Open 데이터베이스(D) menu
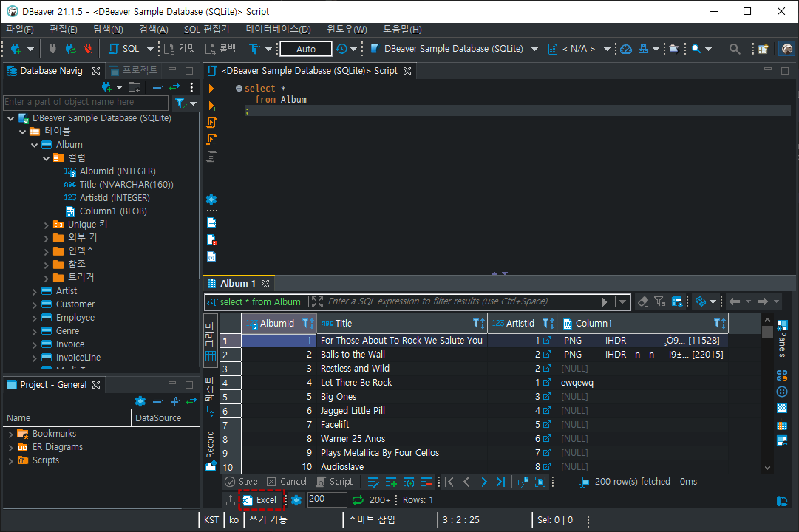The width and height of the screenshot is (799, 532). click(278, 30)
